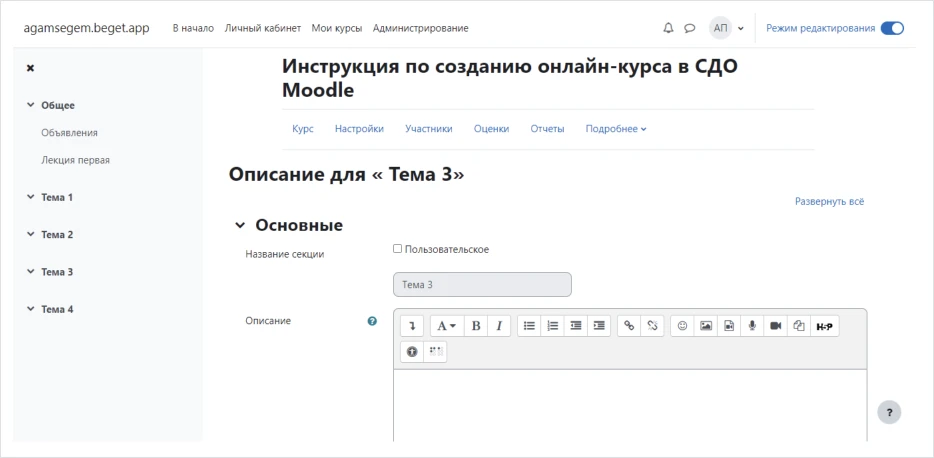934x458 pixels.
Task: Close the course index sidebar
Action: point(30,68)
